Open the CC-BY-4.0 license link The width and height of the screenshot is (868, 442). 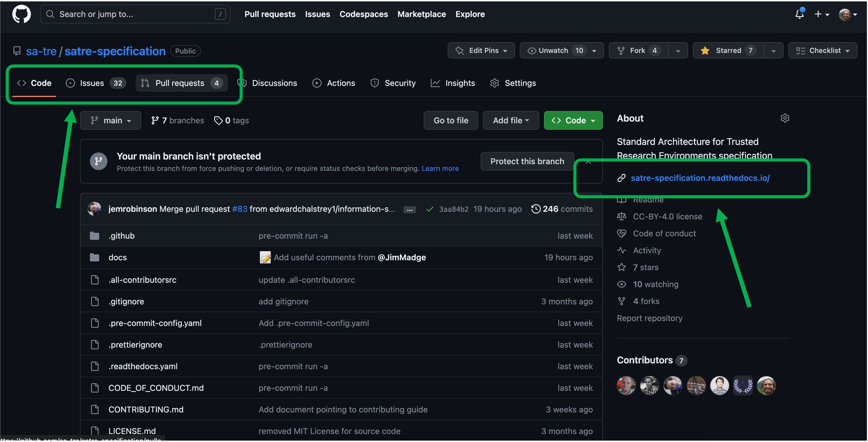click(x=667, y=216)
